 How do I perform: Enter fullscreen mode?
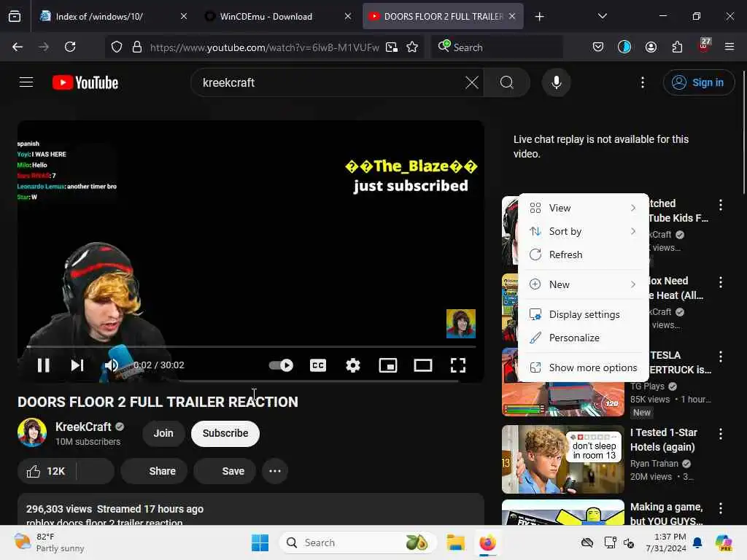click(458, 365)
